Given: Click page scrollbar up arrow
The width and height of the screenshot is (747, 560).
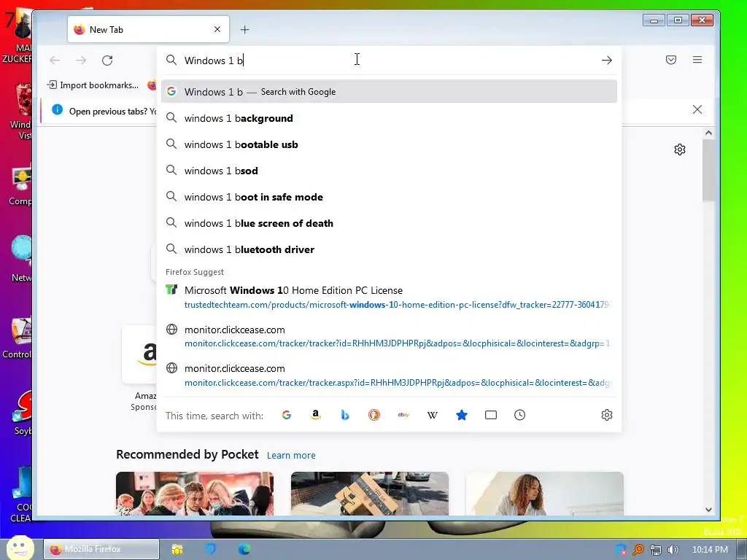Looking at the screenshot, I should point(708,133).
